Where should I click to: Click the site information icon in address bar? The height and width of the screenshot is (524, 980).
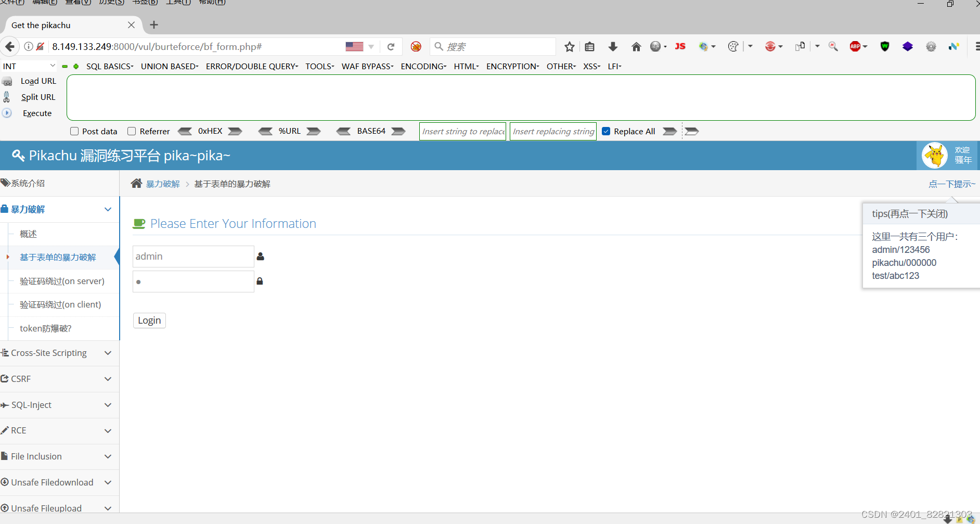29,46
